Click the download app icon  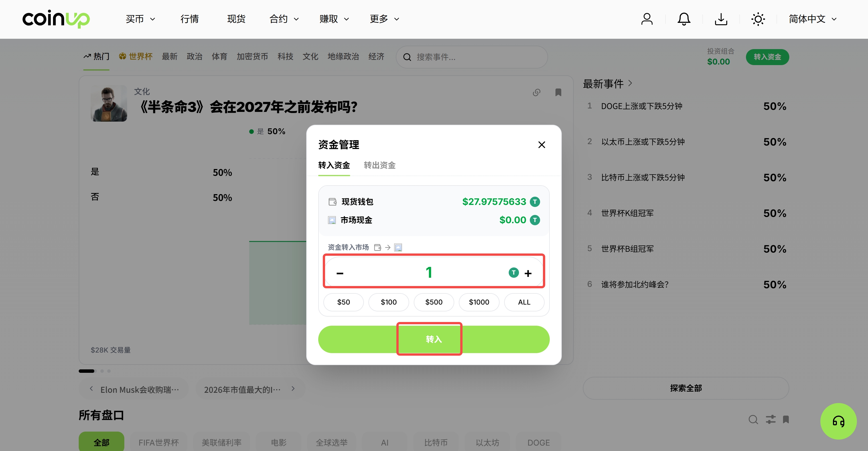coord(721,19)
